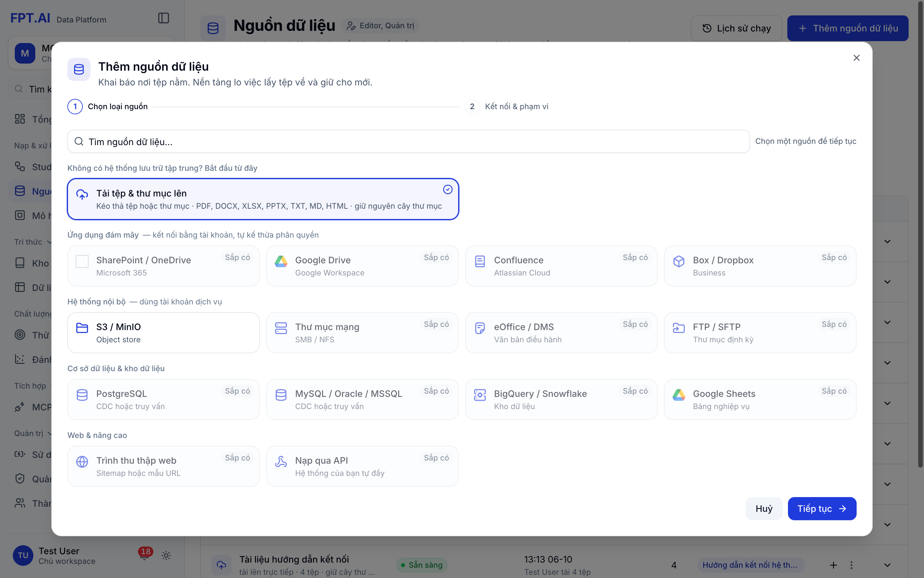This screenshot has height=578, width=924.
Task: Click the page vertical scrollbar
Action: 920,234
